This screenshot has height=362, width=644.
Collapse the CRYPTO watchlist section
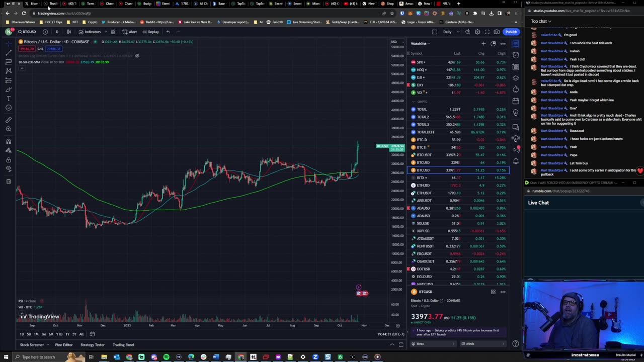[414, 102]
